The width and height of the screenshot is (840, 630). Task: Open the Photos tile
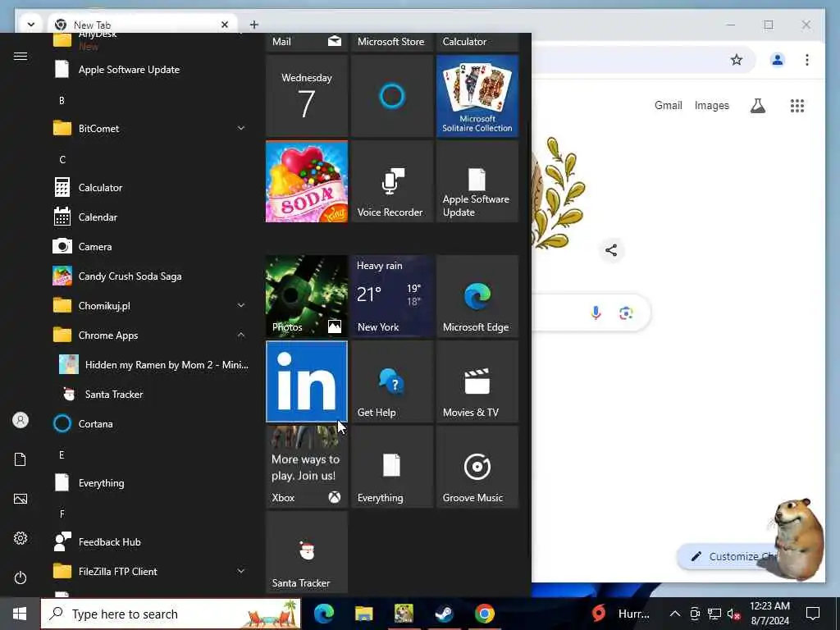click(307, 296)
